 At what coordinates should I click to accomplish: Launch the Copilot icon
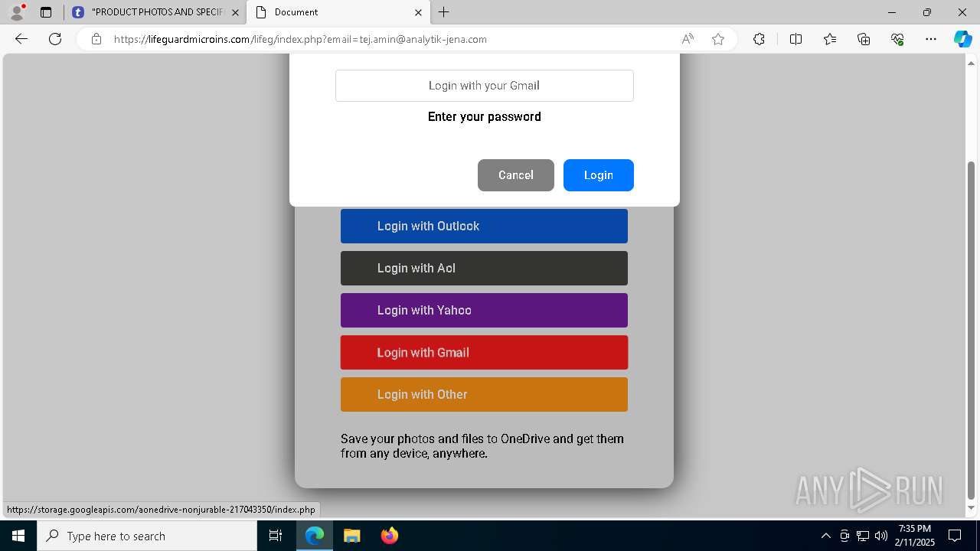pos(962,39)
